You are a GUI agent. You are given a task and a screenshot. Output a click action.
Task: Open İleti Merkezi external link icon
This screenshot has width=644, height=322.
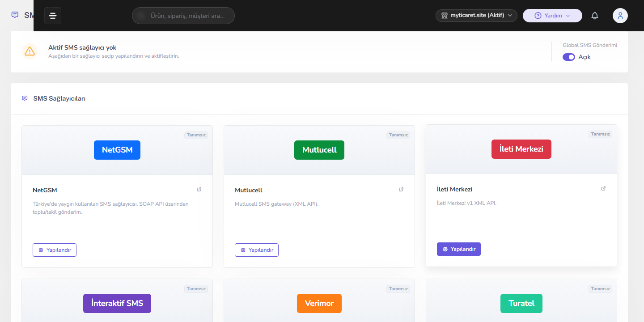(603, 189)
